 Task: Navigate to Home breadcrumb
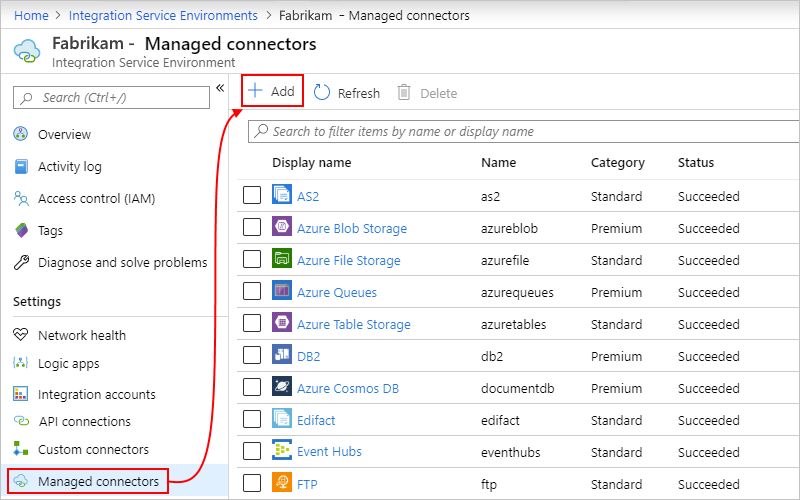pyautogui.click(x=32, y=15)
